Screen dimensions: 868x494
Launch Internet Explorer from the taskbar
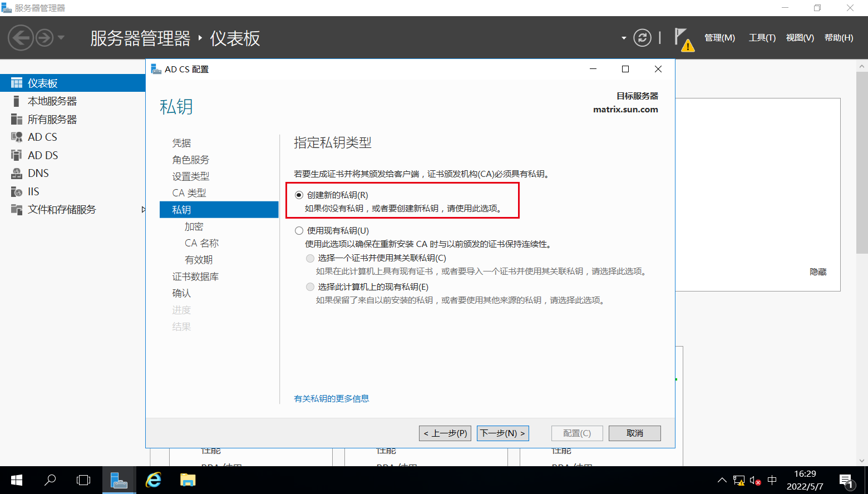tap(153, 480)
